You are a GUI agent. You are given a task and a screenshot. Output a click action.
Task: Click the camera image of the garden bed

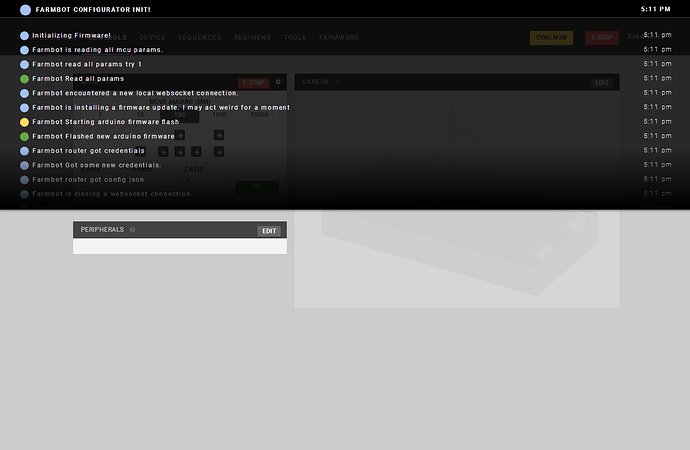tap(457, 200)
